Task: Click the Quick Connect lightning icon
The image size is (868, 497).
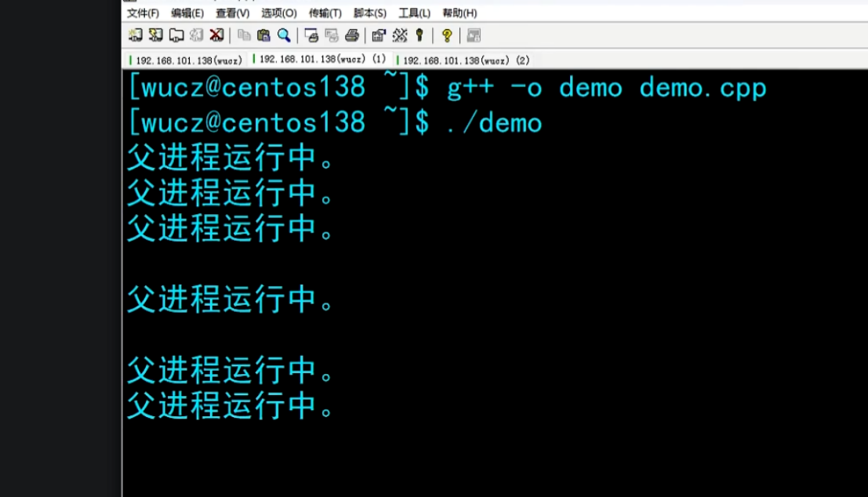Action: click(x=155, y=35)
